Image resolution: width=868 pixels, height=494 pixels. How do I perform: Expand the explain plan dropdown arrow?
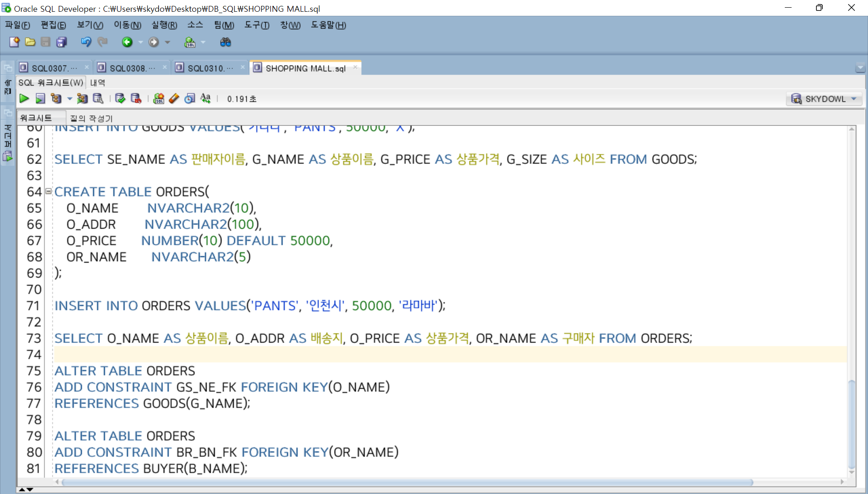(x=70, y=99)
